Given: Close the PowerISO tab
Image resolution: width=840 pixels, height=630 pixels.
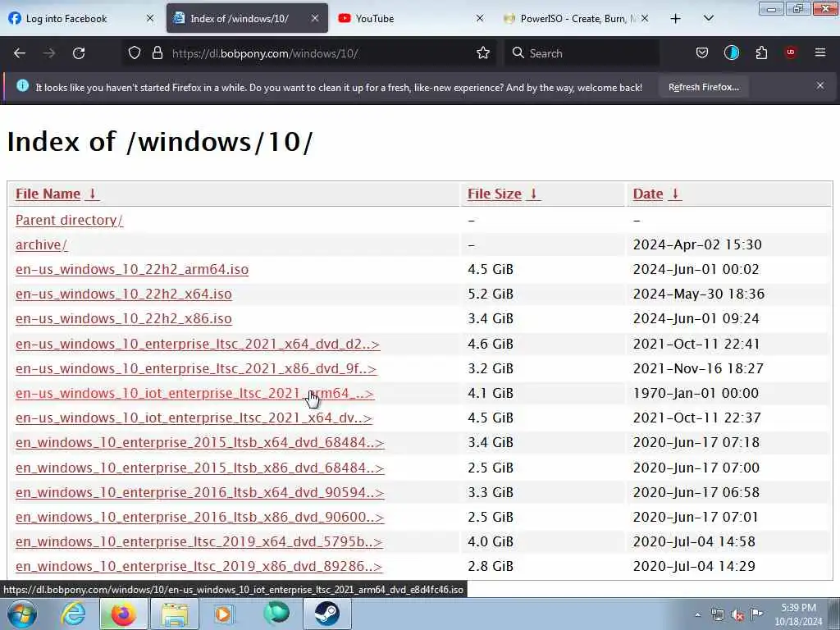Looking at the screenshot, I should click(645, 18).
